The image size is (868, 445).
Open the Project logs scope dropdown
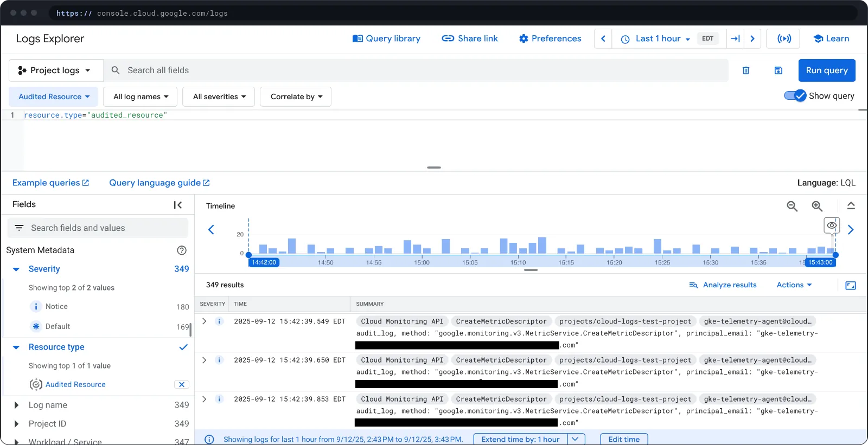point(56,70)
